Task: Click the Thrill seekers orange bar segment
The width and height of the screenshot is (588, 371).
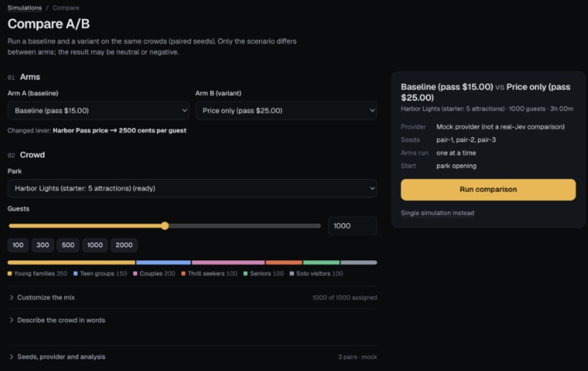Action: (284, 262)
